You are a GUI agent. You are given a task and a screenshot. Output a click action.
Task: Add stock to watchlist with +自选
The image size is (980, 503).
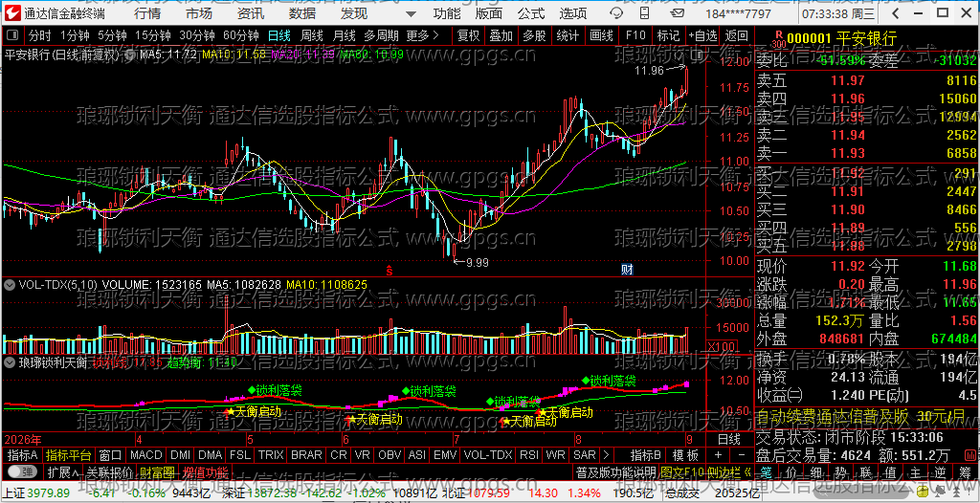[x=703, y=35]
